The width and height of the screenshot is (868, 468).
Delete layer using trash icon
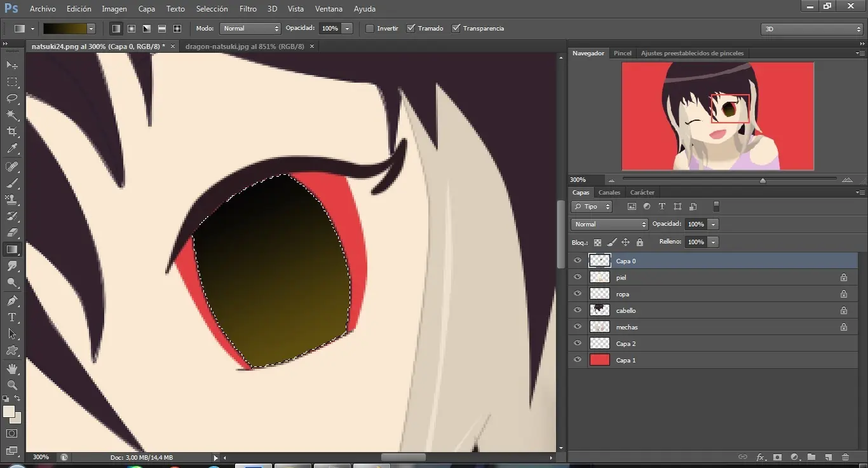(845, 457)
